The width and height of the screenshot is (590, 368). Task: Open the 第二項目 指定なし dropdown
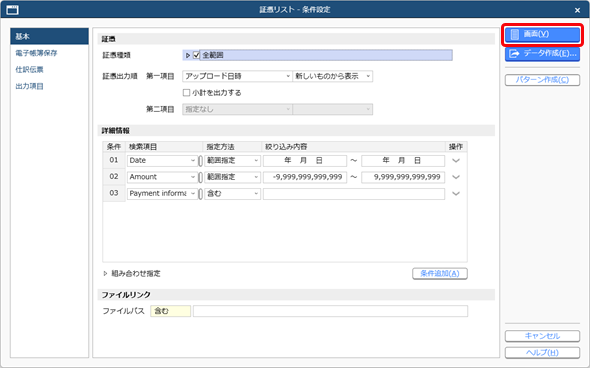237,109
